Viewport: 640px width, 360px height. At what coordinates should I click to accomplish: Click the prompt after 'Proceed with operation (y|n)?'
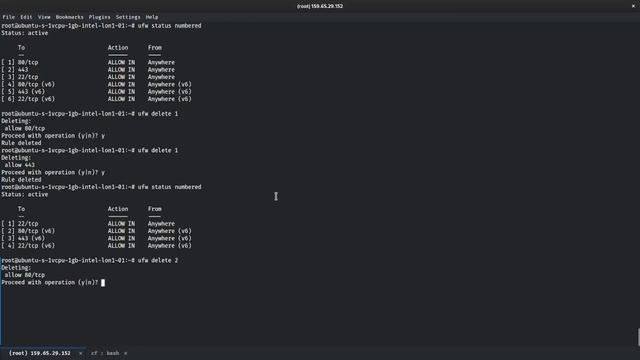(103, 282)
